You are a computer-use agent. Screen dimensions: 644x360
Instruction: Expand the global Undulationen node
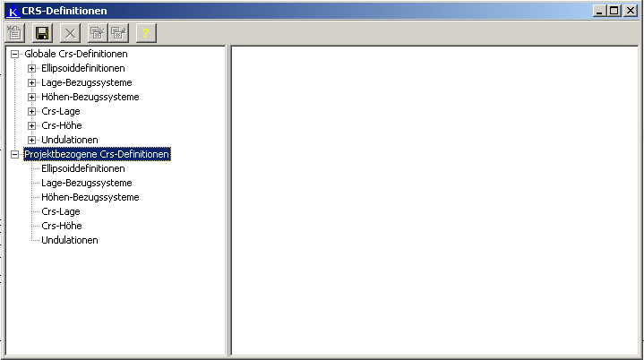(x=31, y=140)
